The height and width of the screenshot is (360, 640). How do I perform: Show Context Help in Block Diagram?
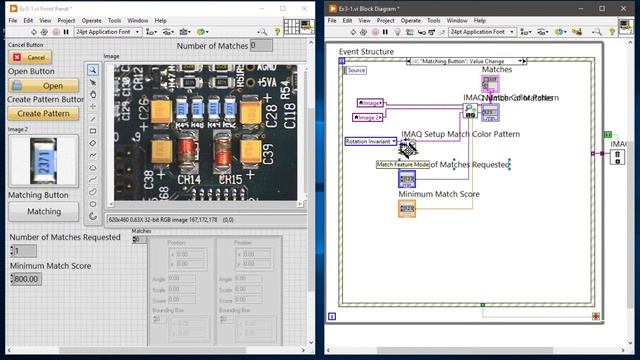click(612, 32)
